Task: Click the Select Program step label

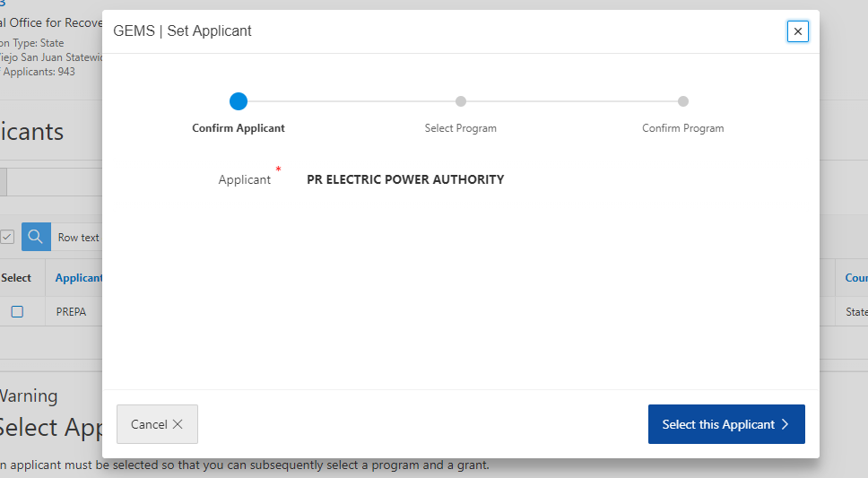Action: (x=461, y=128)
